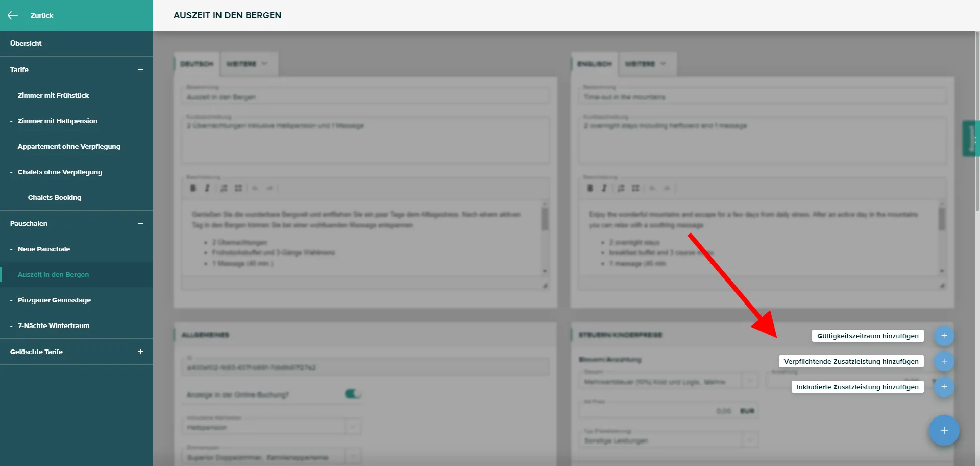Expand Gelöschte Tarife with the plus icon
The width and height of the screenshot is (980, 466).
(140, 352)
